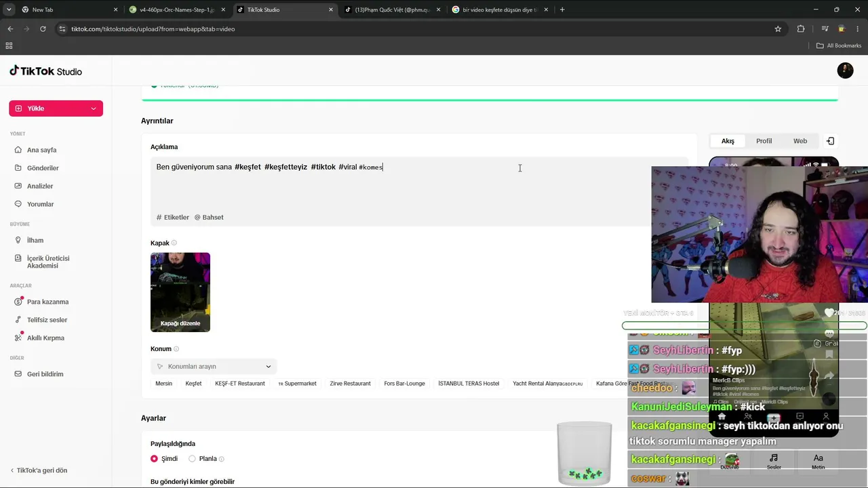Open İçerik Üreticisi Akademisi icon
868x488 pixels.
click(18, 258)
